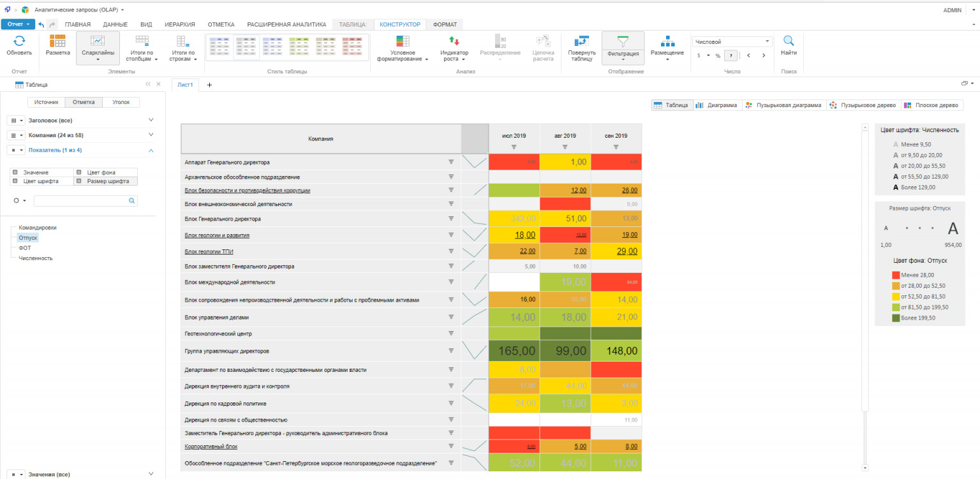
Task: Open the Числовой format dropdown
Action: click(732, 41)
